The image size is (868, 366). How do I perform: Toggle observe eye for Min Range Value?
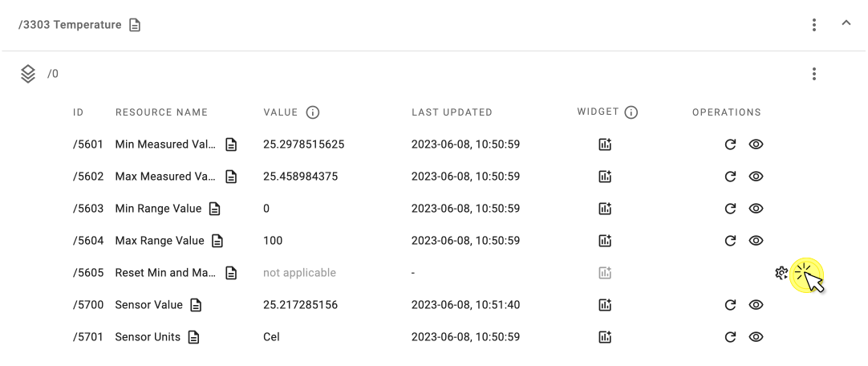756,209
